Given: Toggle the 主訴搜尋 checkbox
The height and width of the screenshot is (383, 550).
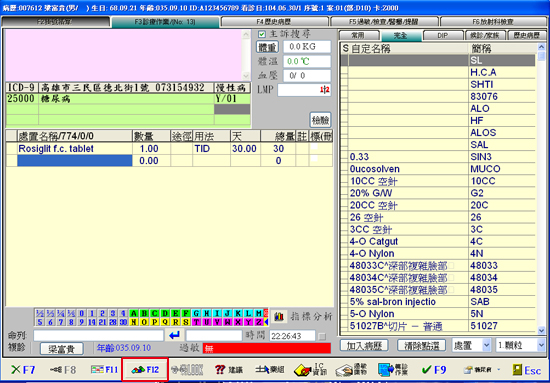Looking at the screenshot, I should tap(261, 34).
